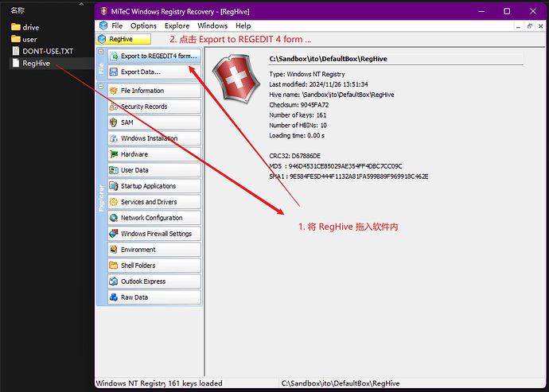549x392 pixels.
Task: Click the Raw Data cubes icon
Action: [114, 297]
